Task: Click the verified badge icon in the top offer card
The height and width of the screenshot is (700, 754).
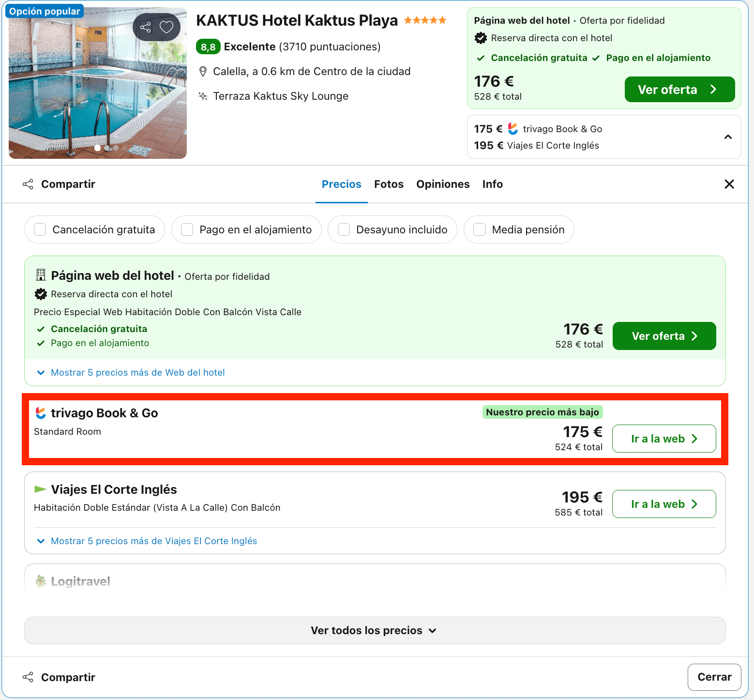Action: 481,38
